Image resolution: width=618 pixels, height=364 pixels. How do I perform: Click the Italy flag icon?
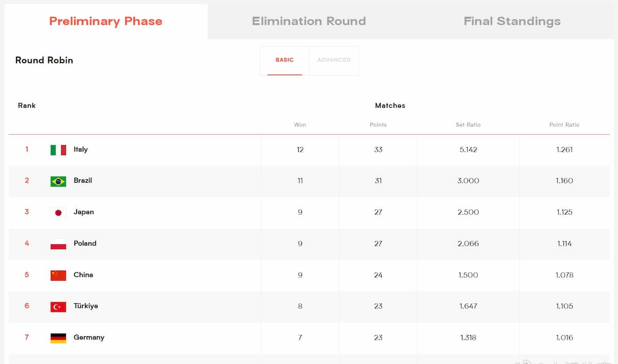tap(58, 150)
